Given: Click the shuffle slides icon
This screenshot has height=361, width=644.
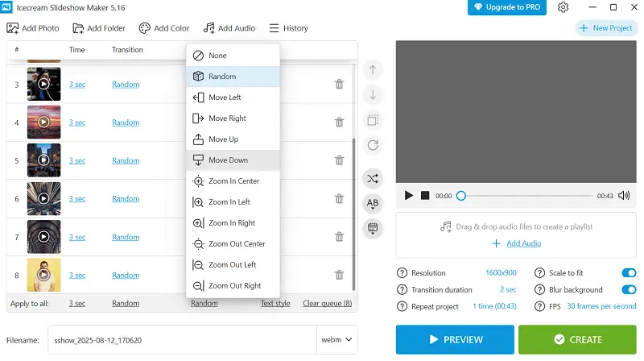Looking at the screenshot, I should (x=373, y=178).
